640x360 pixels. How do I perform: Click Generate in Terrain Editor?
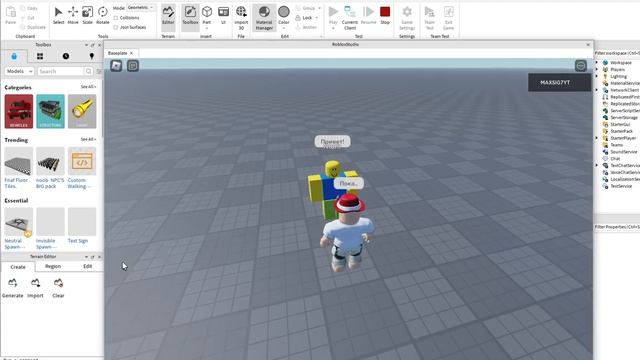click(13, 288)
